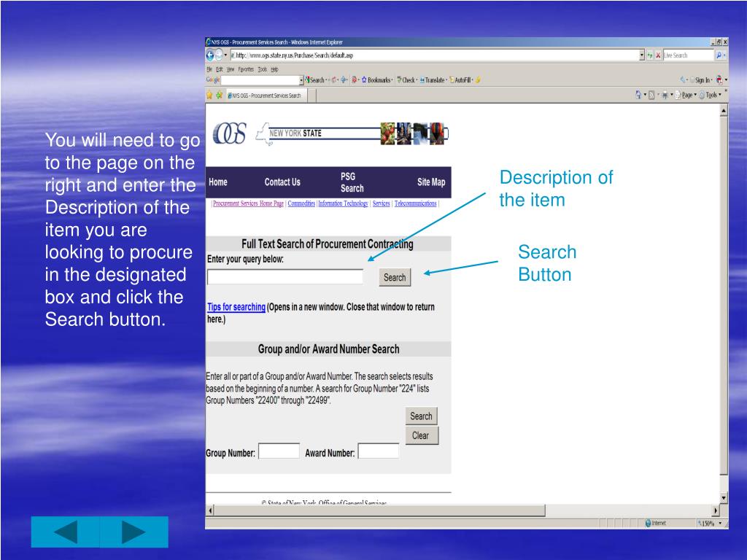747x560 pixels.
Task: Click the Award Number input field
Action: (x=379, y=451)
